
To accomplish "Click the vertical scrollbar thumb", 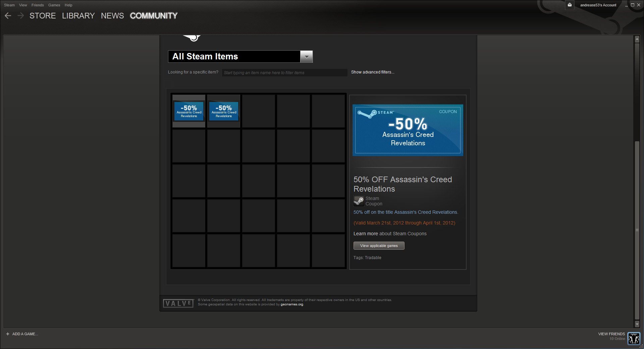I will click(637, 230).
